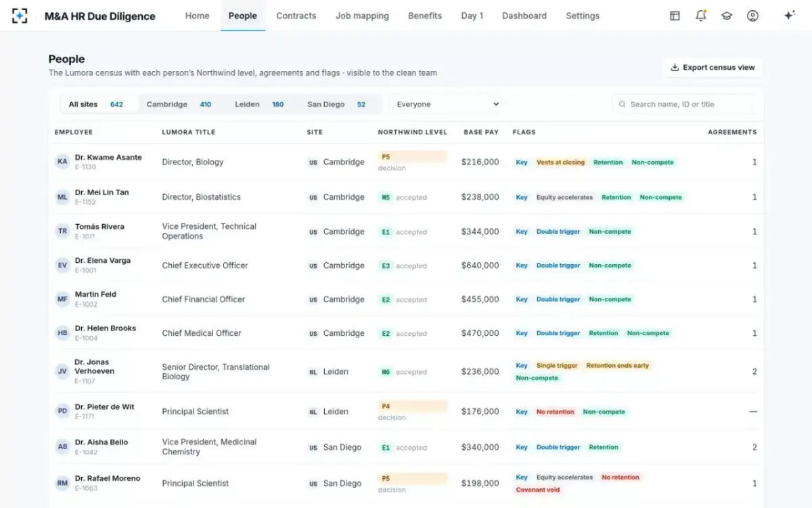This screenshot has height=508, width=812.
Task: Click the JV avatar for Dr. Jonas Verhoeven
Action: (x=62, y=371)
